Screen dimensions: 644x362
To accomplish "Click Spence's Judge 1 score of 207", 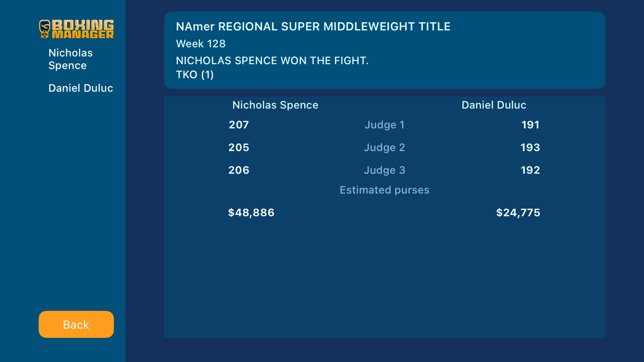I will 239,125.
